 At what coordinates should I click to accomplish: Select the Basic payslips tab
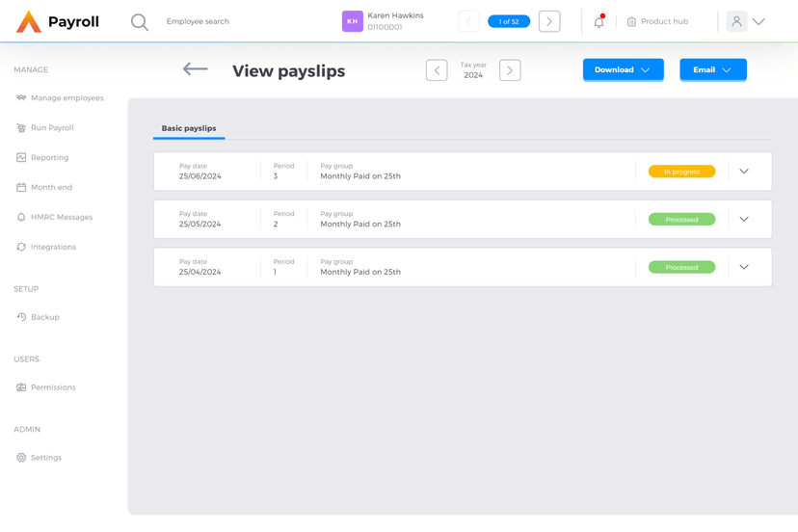pyautogui.click(x=189, y=128)
